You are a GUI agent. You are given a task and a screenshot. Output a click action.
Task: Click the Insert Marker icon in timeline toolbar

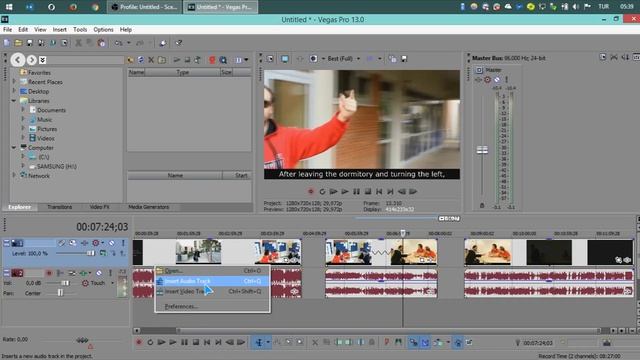tap(386, 342)
